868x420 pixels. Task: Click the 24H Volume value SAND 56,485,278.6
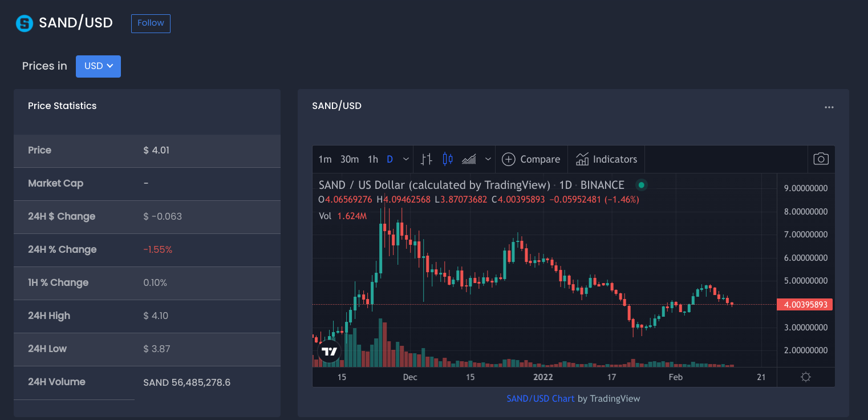pyautogui.click(x=187, y=382)
